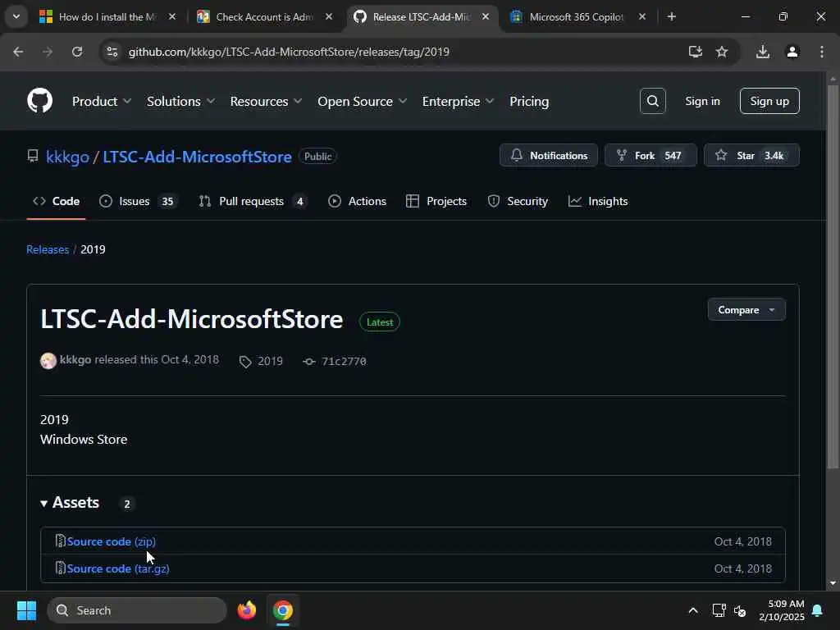840x630 pixels.
Task: Star the repository
Action: tap(751, 155)
